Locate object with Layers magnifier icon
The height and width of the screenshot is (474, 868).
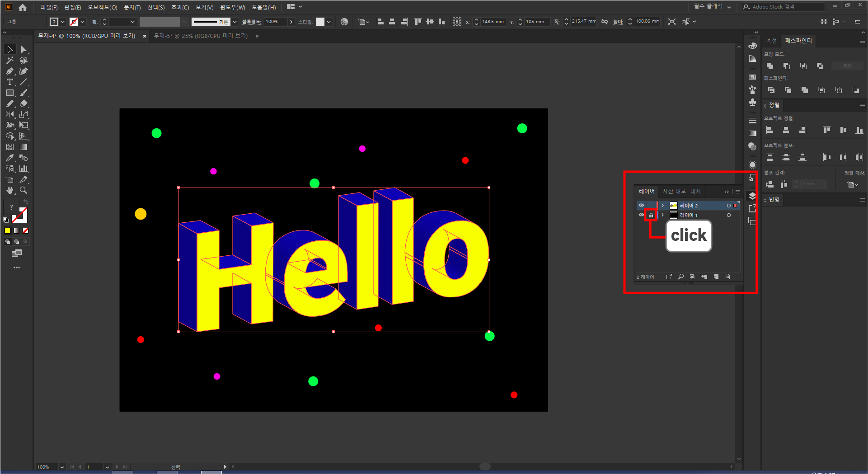coord(681,277)
